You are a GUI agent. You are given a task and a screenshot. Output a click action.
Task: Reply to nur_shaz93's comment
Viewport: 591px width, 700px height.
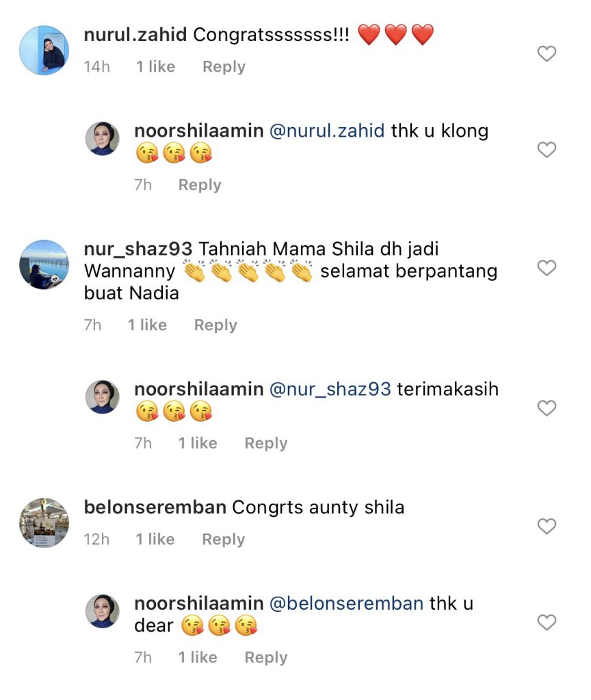[x=215, y=325]
